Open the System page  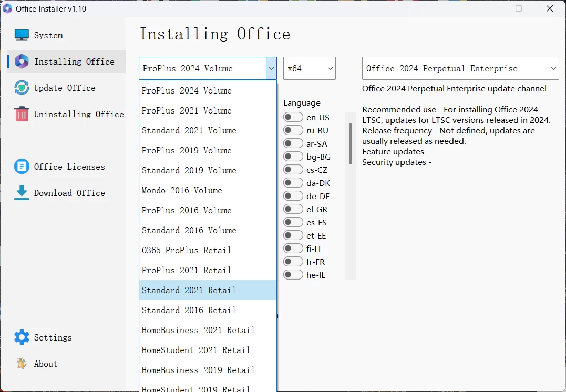(48, 35)
